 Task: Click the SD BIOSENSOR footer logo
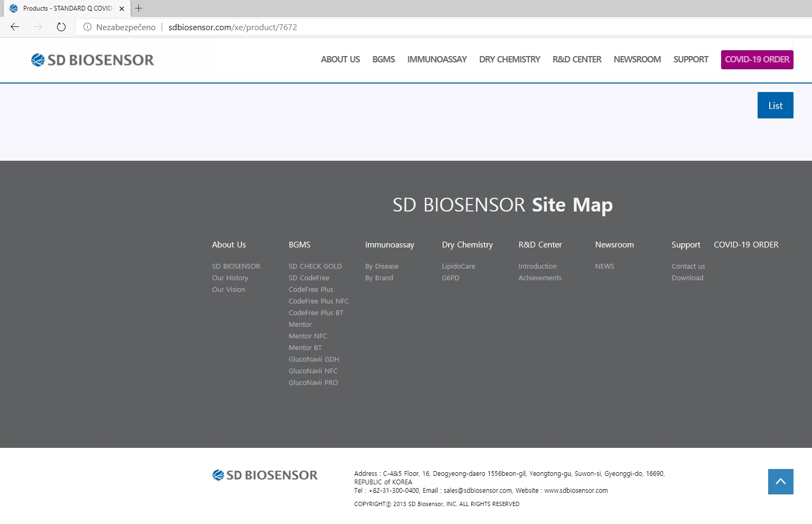click(x=265, y=475)
